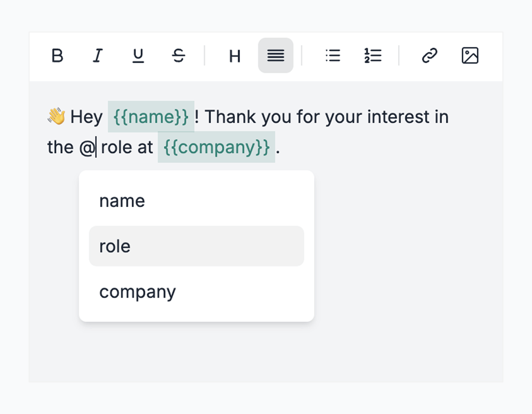Select the highlighted "role" suggestion
Image resolution: width=532 pixels, height=414 pixels.
(x=196, y=246)
